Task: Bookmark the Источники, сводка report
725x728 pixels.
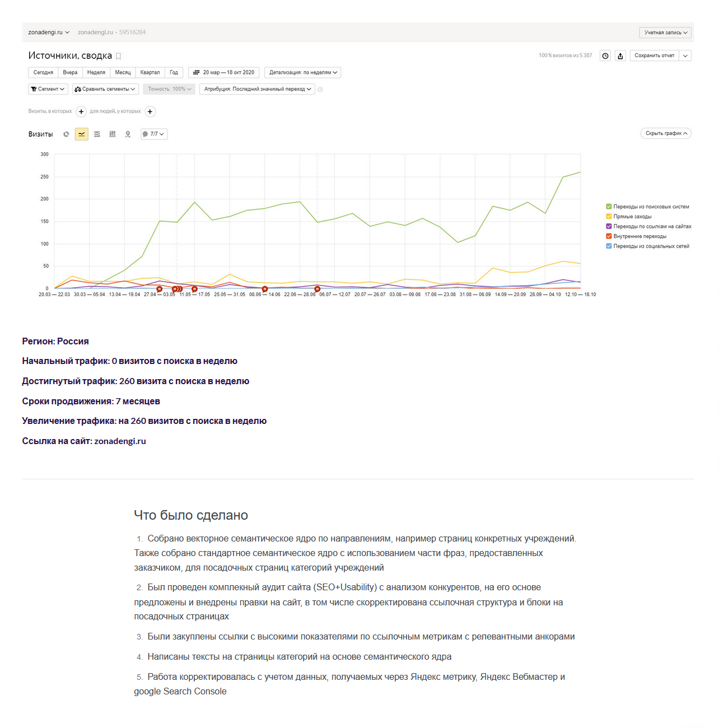Action: (118, 56)
